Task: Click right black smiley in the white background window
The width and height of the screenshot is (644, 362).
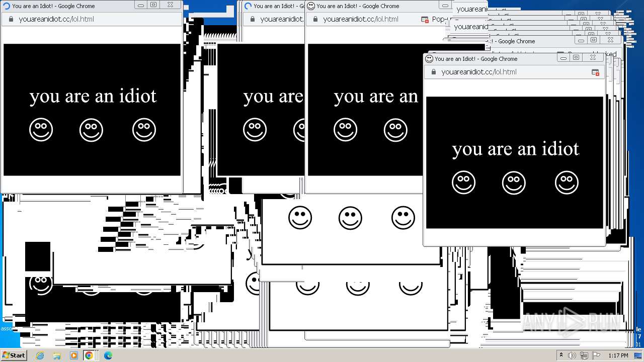Action: coord(403,218)
